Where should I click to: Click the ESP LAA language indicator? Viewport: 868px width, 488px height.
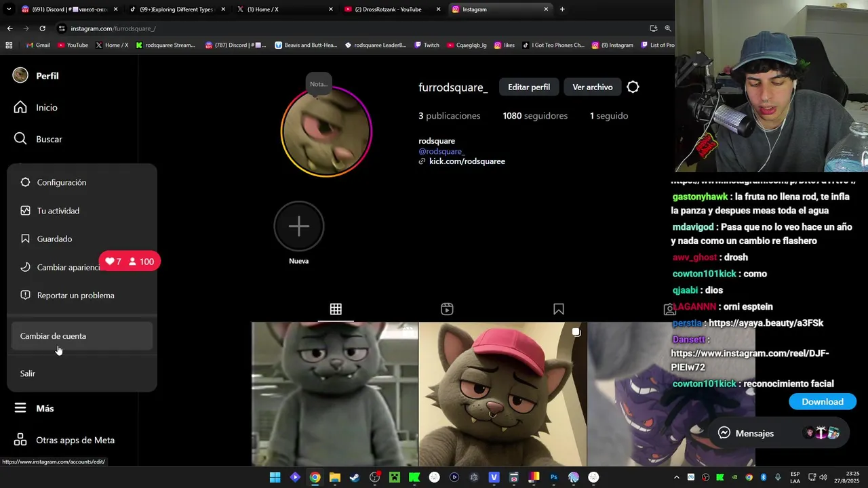coord(795,477)
